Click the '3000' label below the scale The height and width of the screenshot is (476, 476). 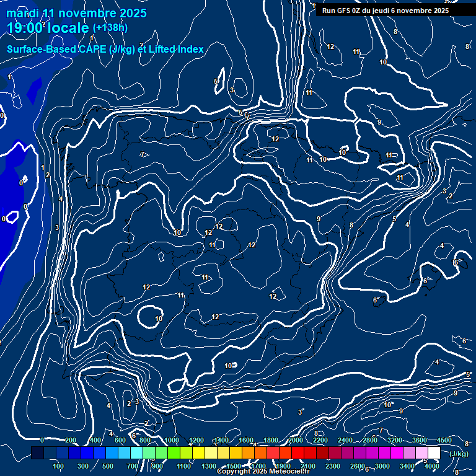click(382, 466)
